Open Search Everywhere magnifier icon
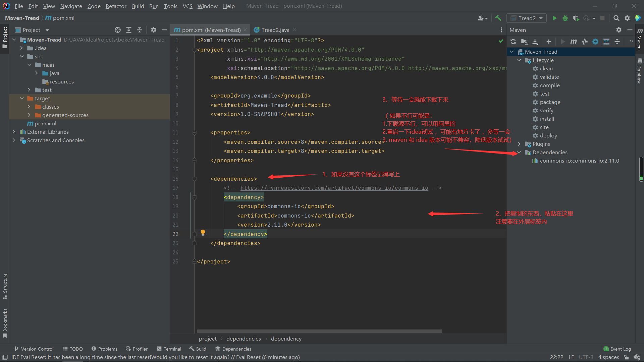Image resolution: width=644 pixels, height=362 pixels. (x=616, y=18)
